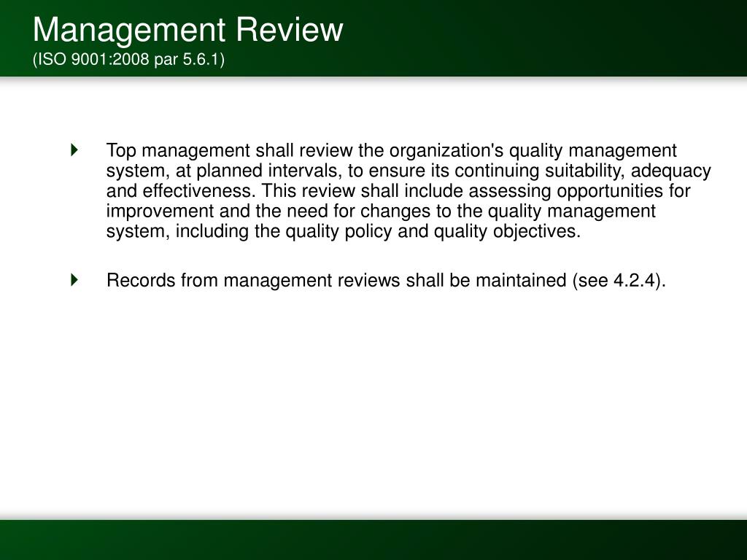Image resolution: width=747 pixels, height=560 pixels.
Task: Click the 'Management Review' slide title
Action: (x=187, y=29)
